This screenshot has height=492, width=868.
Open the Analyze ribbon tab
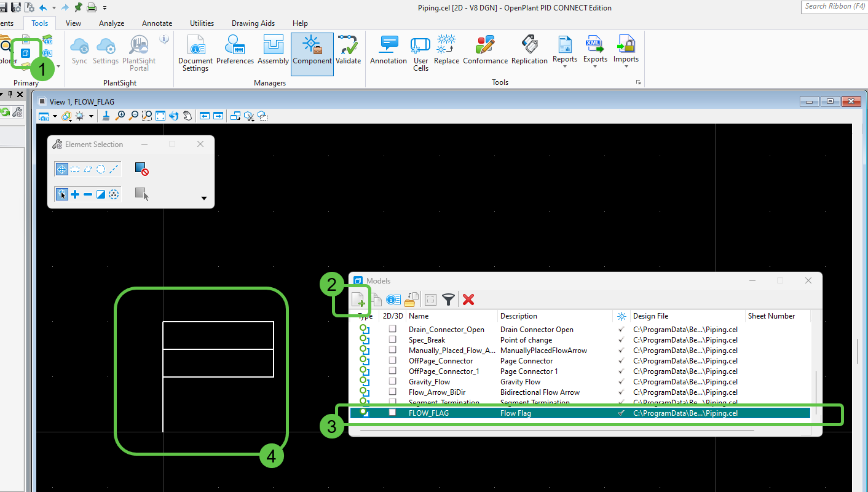point(112,23)
